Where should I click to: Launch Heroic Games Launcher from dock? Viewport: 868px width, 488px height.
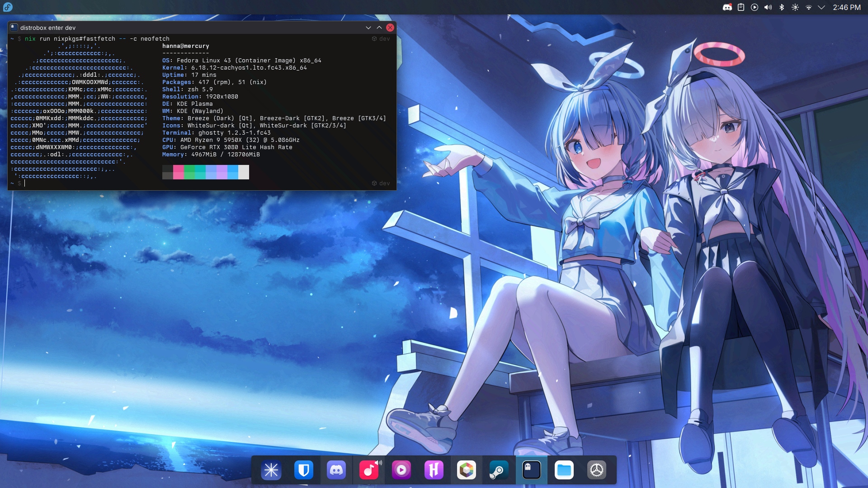click(434, 470)
